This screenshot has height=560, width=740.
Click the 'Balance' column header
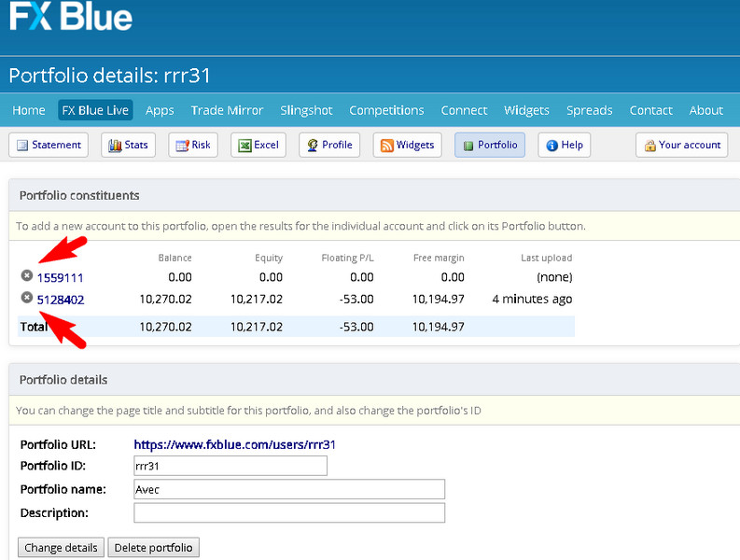[x=175, y=258]
